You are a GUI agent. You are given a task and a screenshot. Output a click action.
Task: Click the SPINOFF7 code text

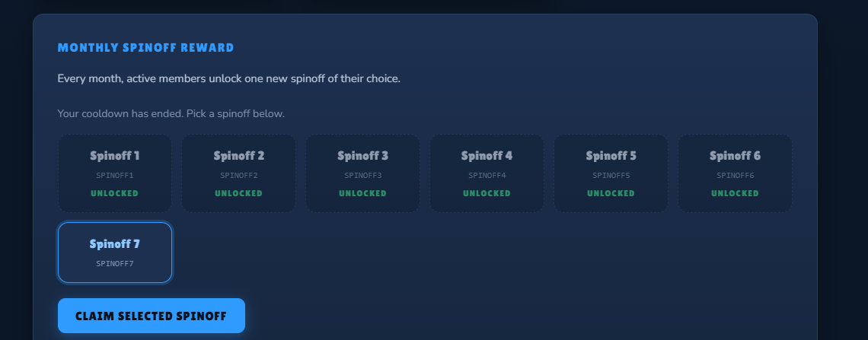[x=115, y=264]
